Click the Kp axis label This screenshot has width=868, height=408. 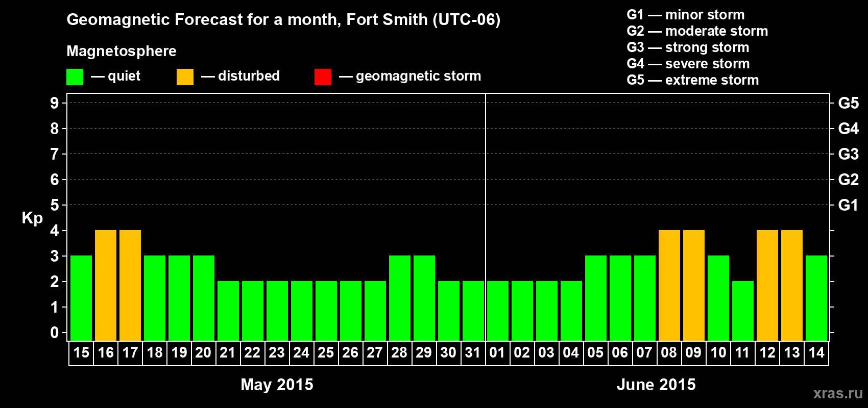[x=32, y=218]
